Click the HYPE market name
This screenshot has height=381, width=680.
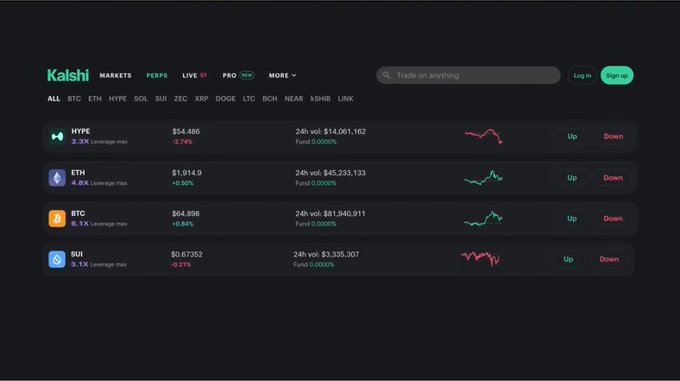81,131
